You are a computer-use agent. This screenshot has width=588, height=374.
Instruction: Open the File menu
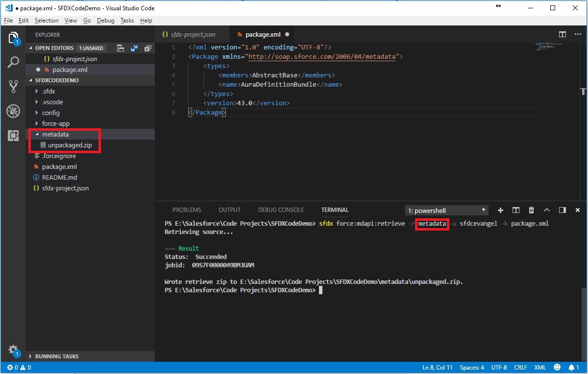click(x=8, y=21)
